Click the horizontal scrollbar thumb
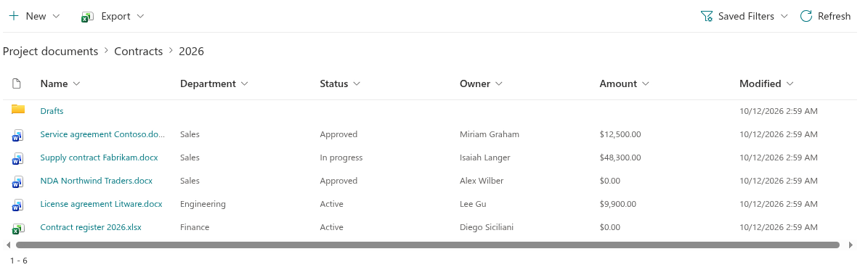This screenshot has height=270, width=868. pyautogui.click(x=428, y=245)
